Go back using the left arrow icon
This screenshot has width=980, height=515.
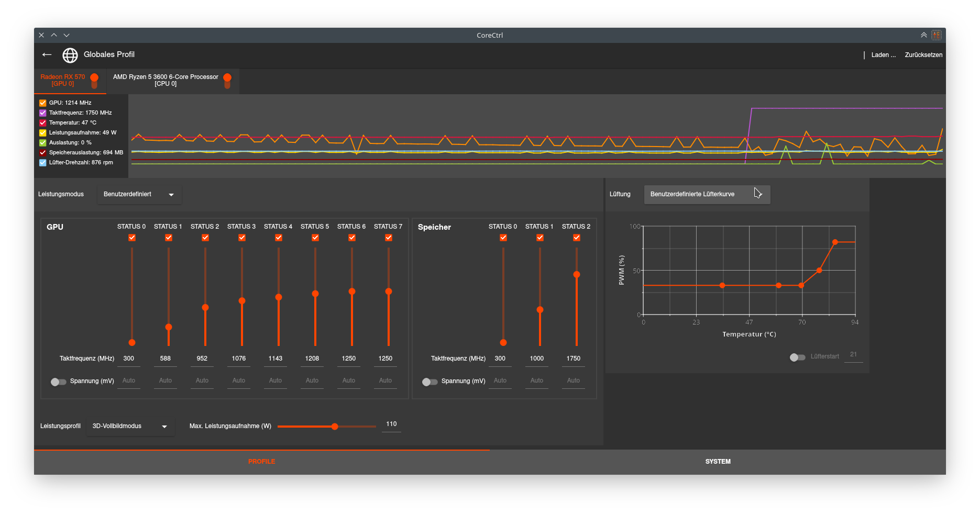tap(47, 54)
